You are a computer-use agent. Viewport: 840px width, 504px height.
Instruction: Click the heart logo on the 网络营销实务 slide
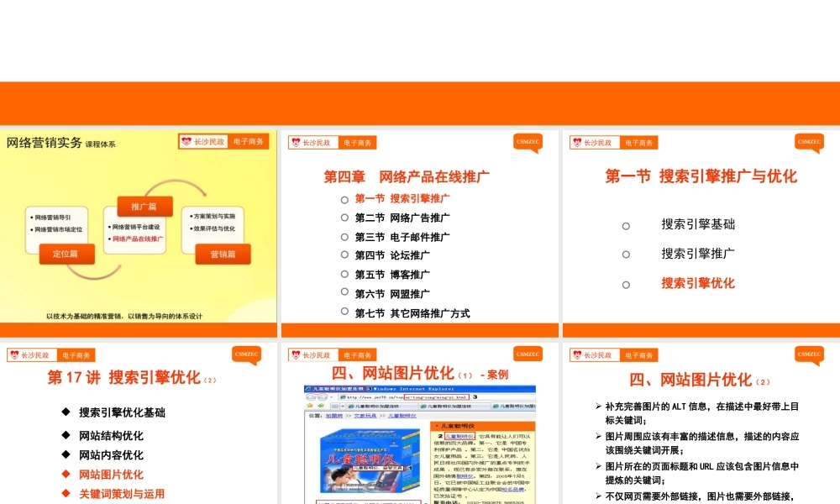(x=186, y=142)
